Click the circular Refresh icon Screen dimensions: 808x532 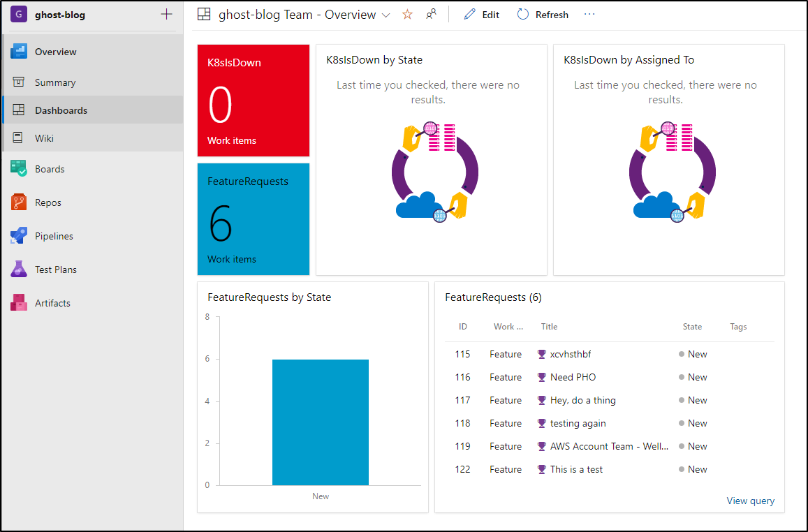(523, 15)
